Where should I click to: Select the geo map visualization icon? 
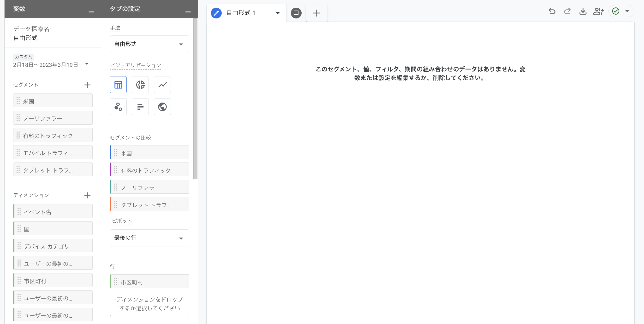click(x=162, y=107)
